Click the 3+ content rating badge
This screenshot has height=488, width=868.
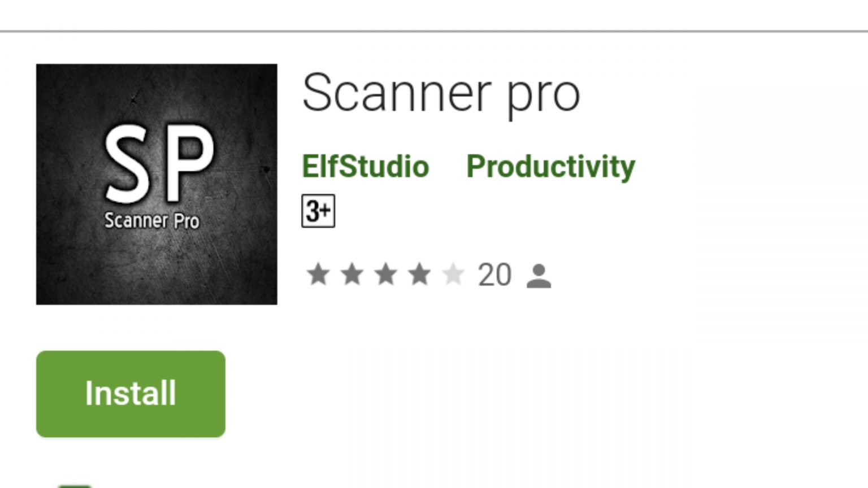pos(318,211)
